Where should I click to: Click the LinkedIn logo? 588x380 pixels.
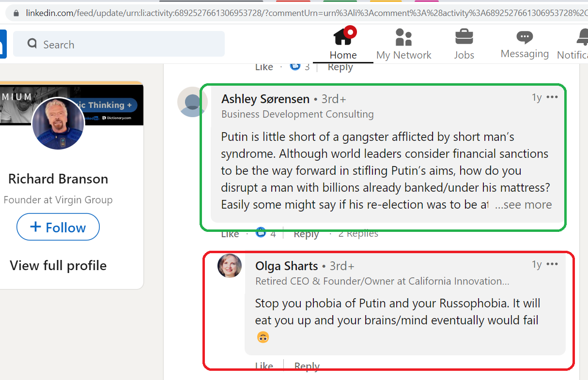tap(3, 44)
